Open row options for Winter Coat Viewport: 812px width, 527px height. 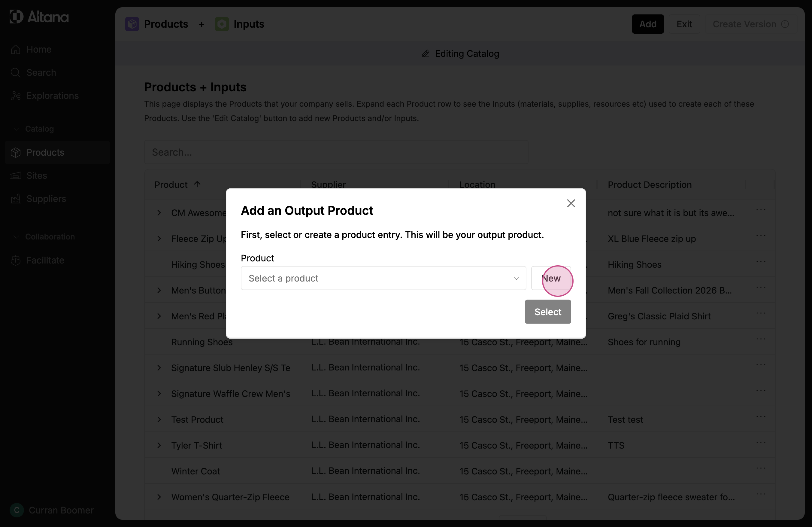(x=761, y=468)
